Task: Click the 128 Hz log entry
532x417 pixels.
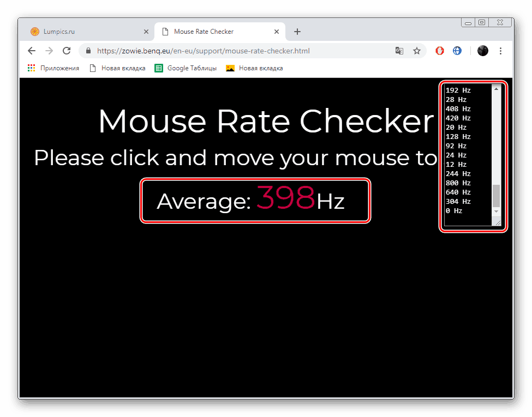Action: pos(458,137)
